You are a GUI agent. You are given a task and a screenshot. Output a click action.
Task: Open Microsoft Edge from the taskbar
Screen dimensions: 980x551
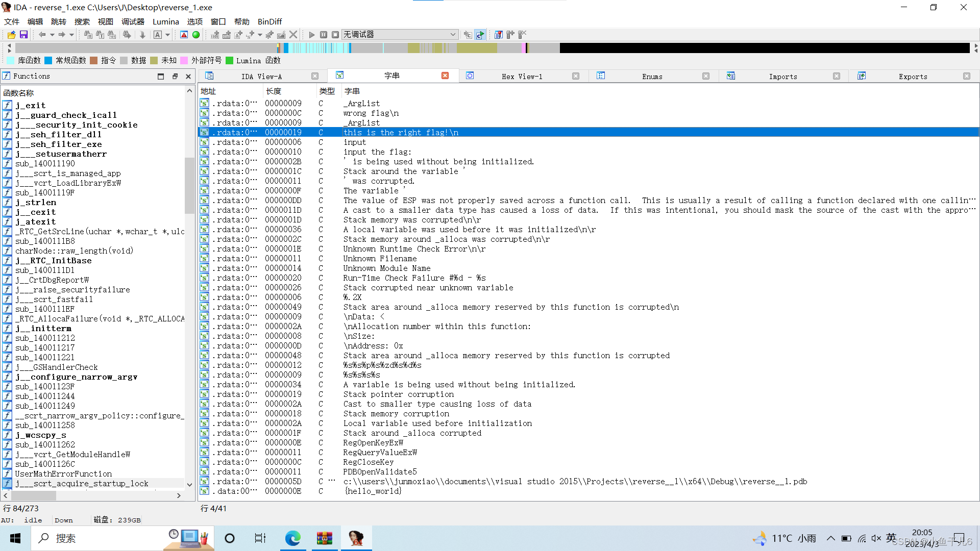[x=292, y=538]
